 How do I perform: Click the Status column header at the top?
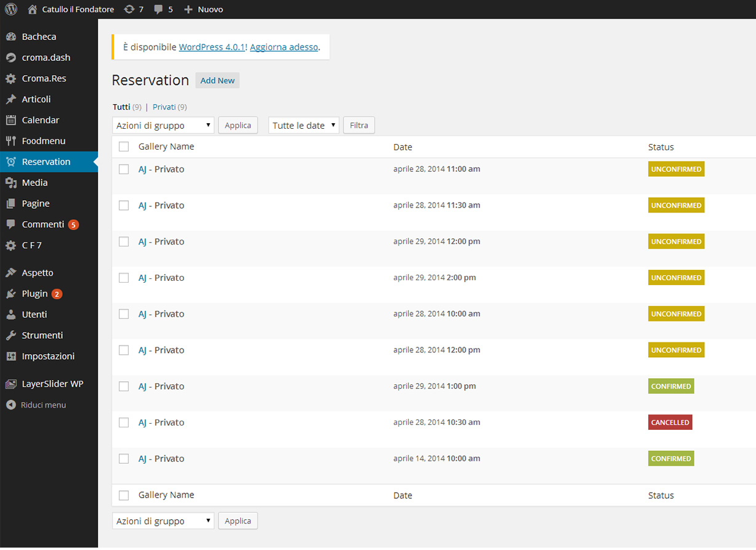[x=661, y=147]
